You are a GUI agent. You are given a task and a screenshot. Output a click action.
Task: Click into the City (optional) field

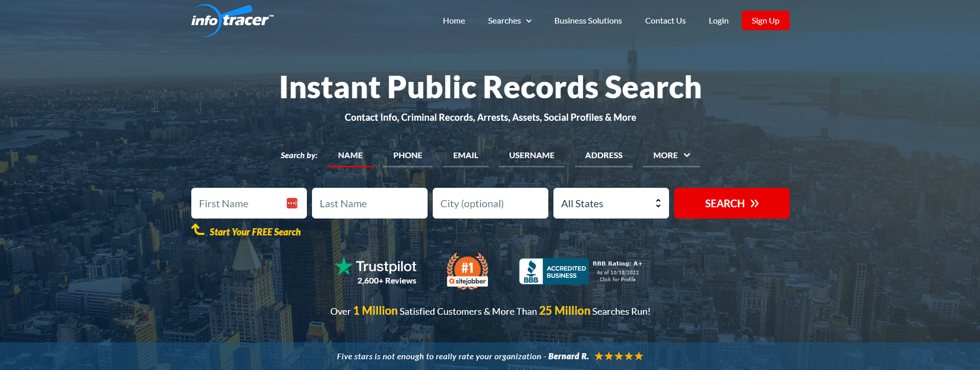coord(490,203)
